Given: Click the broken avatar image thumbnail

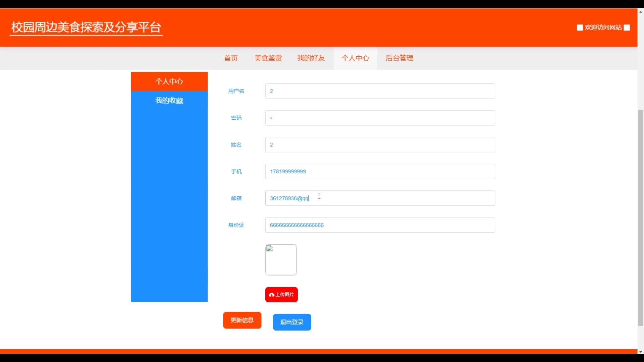Looking at the screenshot, I should 281,260.
